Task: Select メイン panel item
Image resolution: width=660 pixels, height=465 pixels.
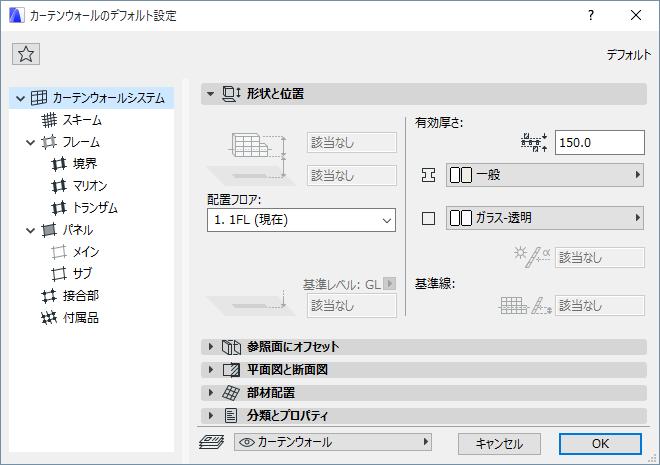Action: 86,252
